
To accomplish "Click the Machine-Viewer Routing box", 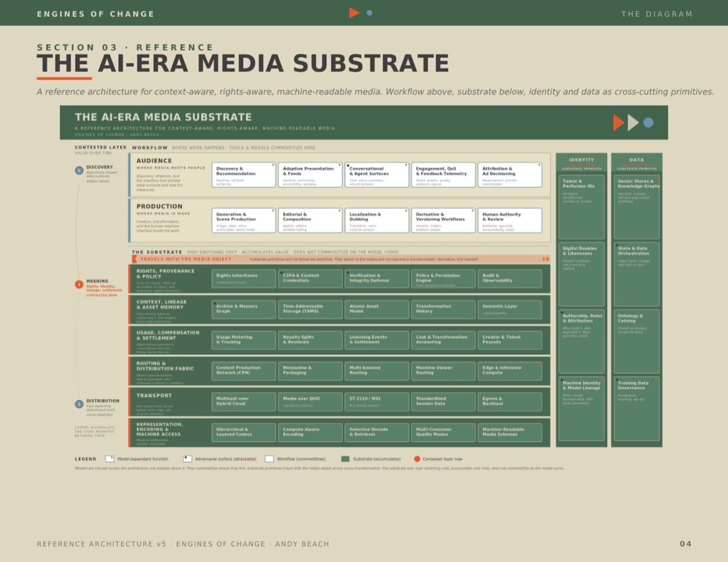I will tap(443, 371).
